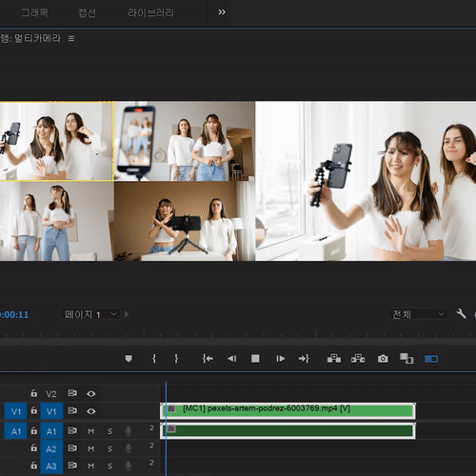Select the [MC1] pexels-artem-podrez video clip

pos(288,411)
